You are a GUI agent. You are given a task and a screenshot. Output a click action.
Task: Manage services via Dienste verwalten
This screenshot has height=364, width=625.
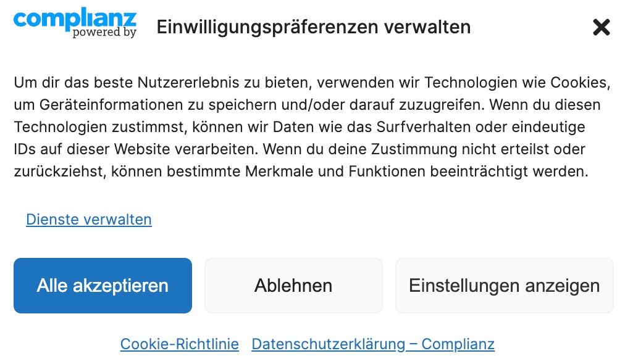89,220
